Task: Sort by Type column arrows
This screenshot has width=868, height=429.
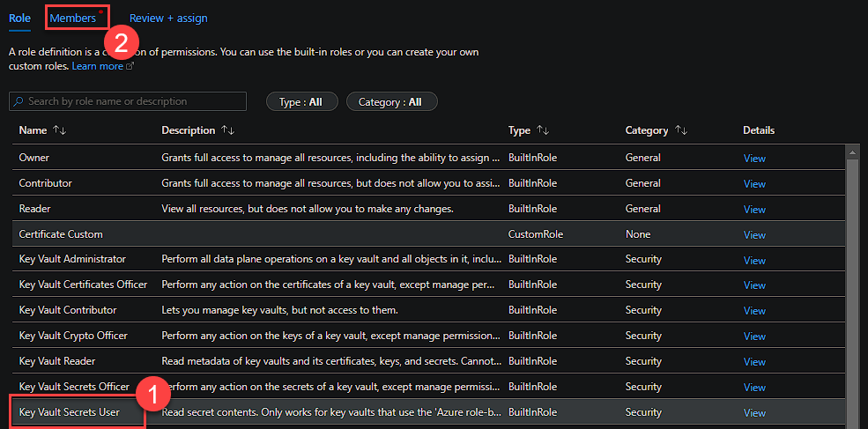Action: point(543,130)
